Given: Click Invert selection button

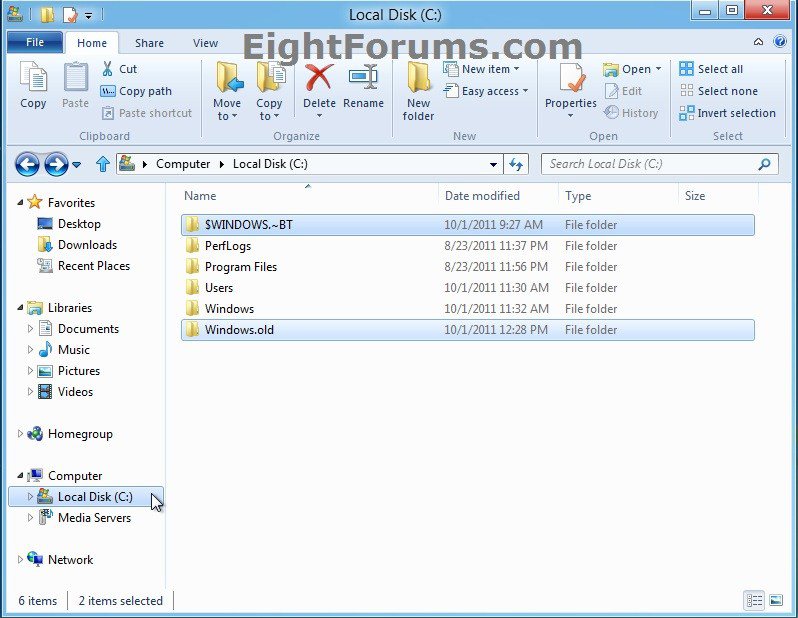Looking at the screenshot, I should 727,113.
